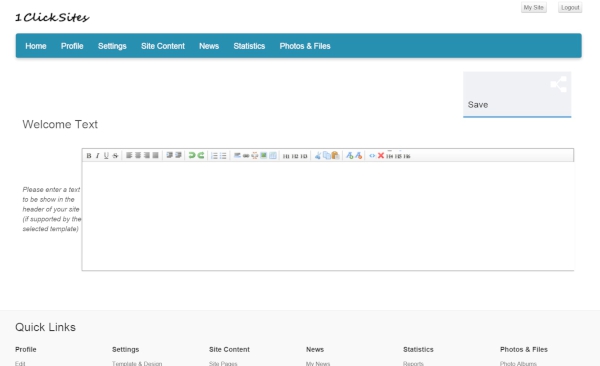Viewport: 600px width, 366px height.
Task: Click the green undo arrow
Action: point(192,155)
